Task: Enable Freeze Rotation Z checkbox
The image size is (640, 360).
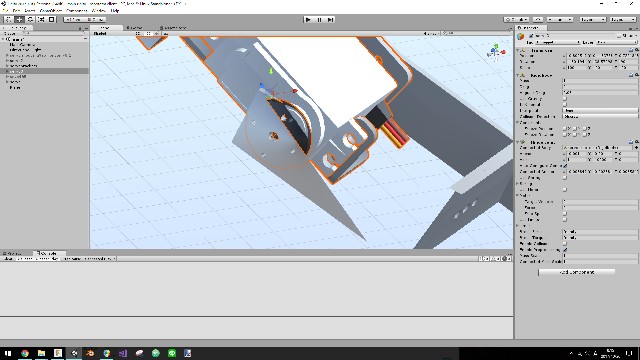Action: point(585,134)
